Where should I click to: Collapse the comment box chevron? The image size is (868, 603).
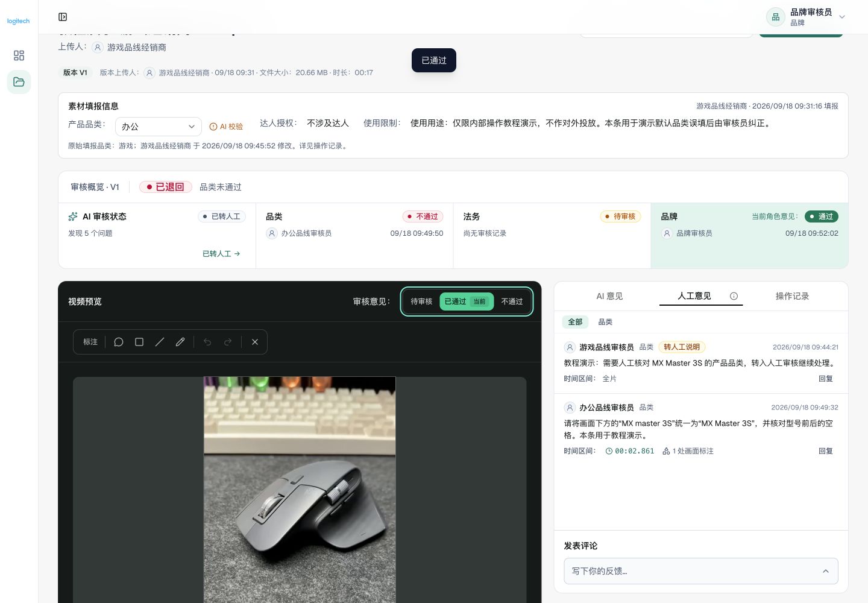coord(826,571)
